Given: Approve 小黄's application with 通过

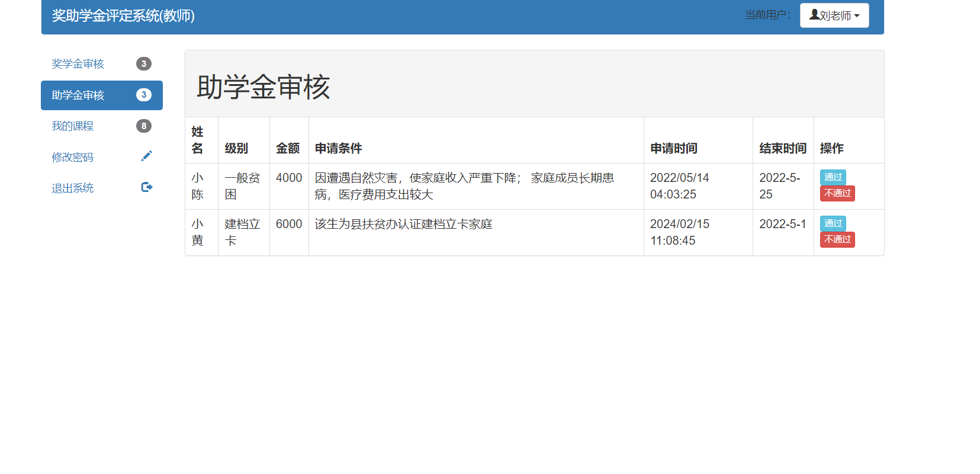Looking at the screenshot, I should click(x=833, y=223).
